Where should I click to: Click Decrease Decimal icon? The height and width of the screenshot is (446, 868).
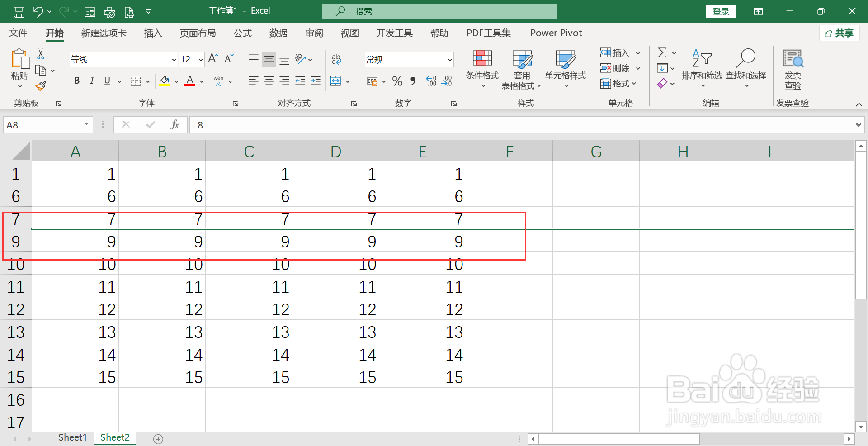pyautogui.click(x=447, y=81)
